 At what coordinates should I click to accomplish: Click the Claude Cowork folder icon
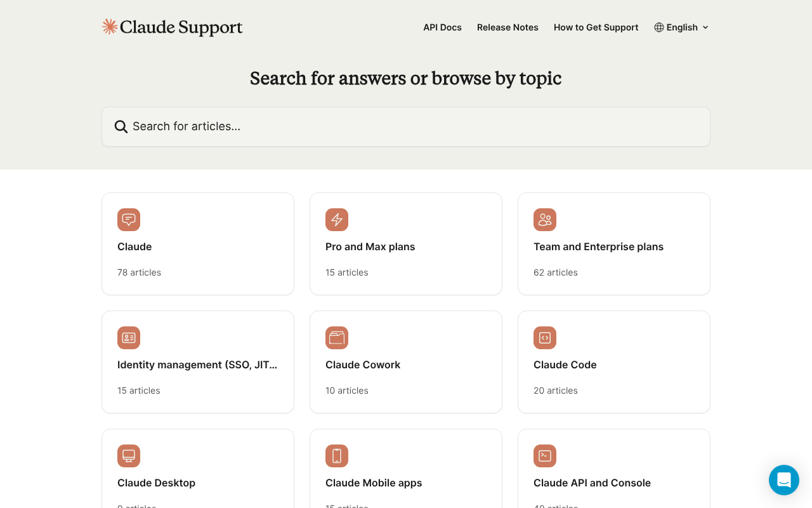(x=337, y=338)
